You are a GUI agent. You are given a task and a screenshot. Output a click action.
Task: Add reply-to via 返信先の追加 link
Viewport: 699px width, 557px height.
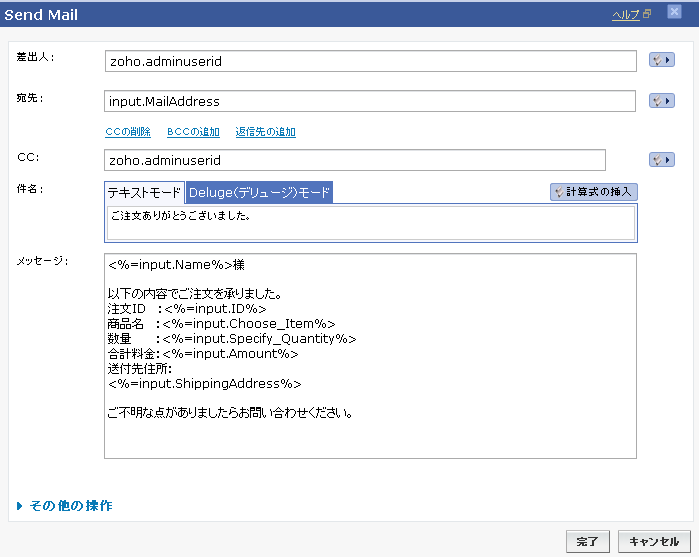coord(265,132)
